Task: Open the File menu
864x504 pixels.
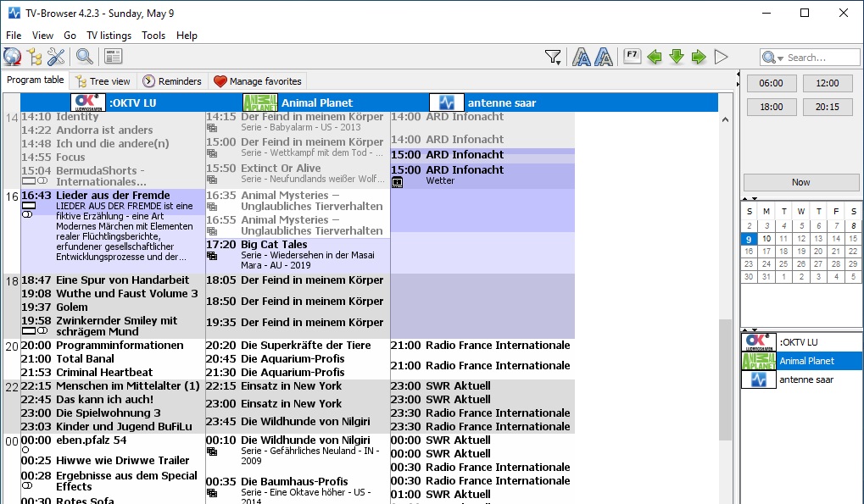Action: click(x=14, y=36)
